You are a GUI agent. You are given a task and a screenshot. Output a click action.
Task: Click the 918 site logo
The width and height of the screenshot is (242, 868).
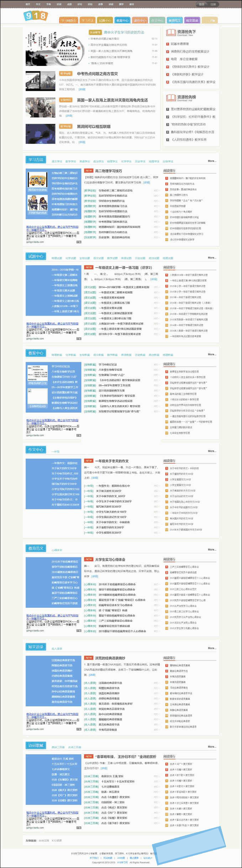[x=35, y=15]
